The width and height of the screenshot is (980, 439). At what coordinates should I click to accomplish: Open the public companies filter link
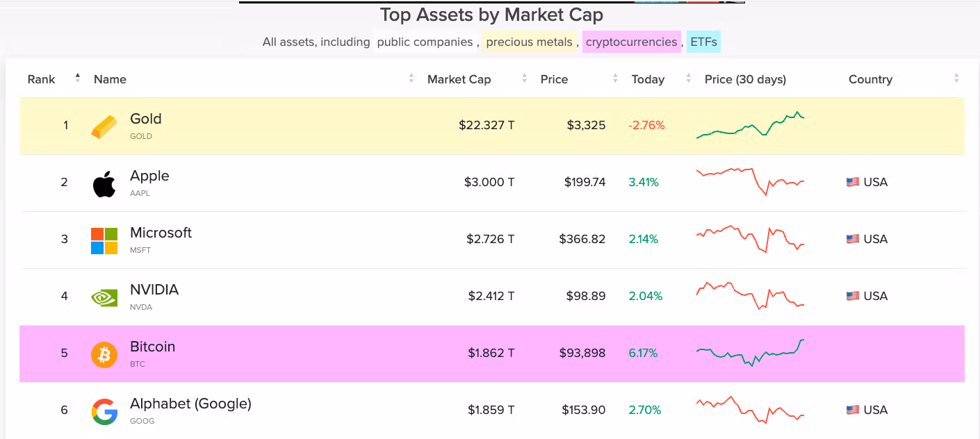(x=425, y=42)
